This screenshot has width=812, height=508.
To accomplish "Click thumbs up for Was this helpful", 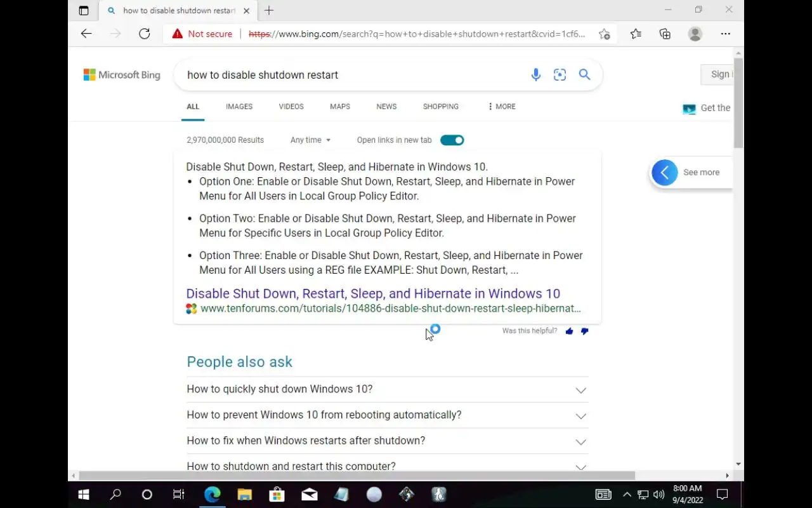I will [569, 331].
